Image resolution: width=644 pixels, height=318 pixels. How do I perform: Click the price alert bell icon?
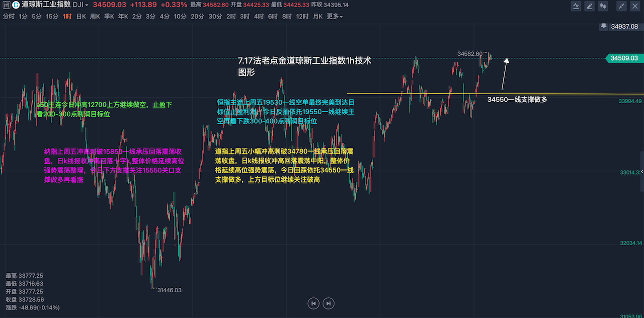[x=603, y=26]
